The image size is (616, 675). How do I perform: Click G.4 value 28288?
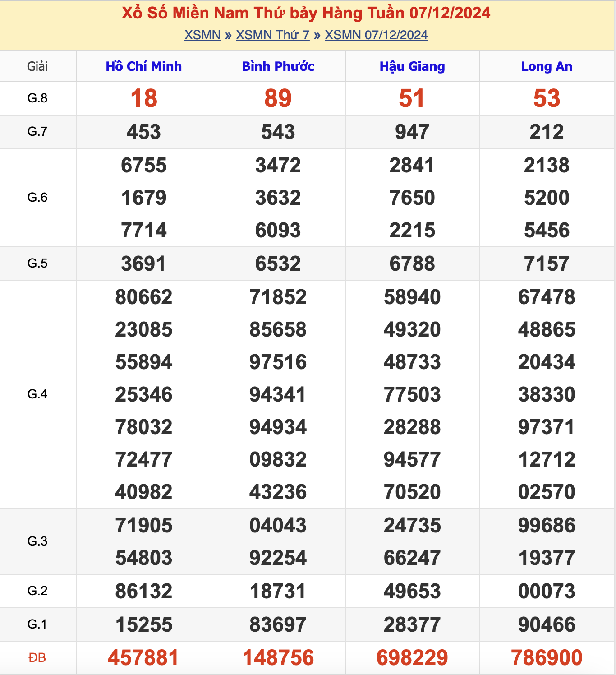tap(412, 427)
